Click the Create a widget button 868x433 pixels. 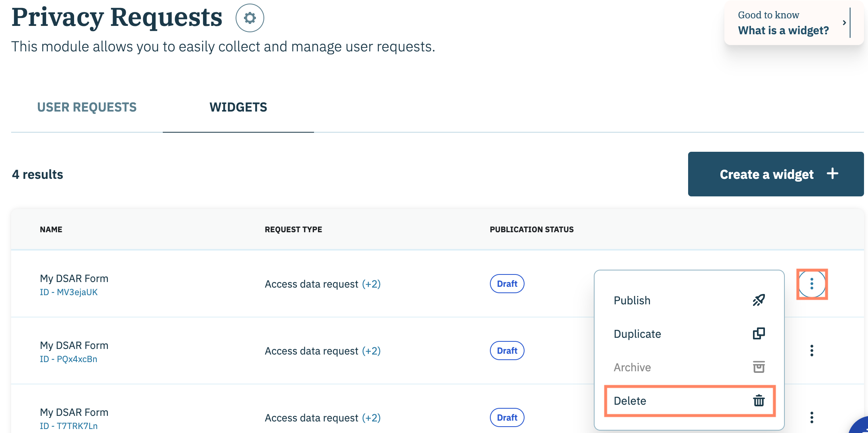click(x=766, y=174)
